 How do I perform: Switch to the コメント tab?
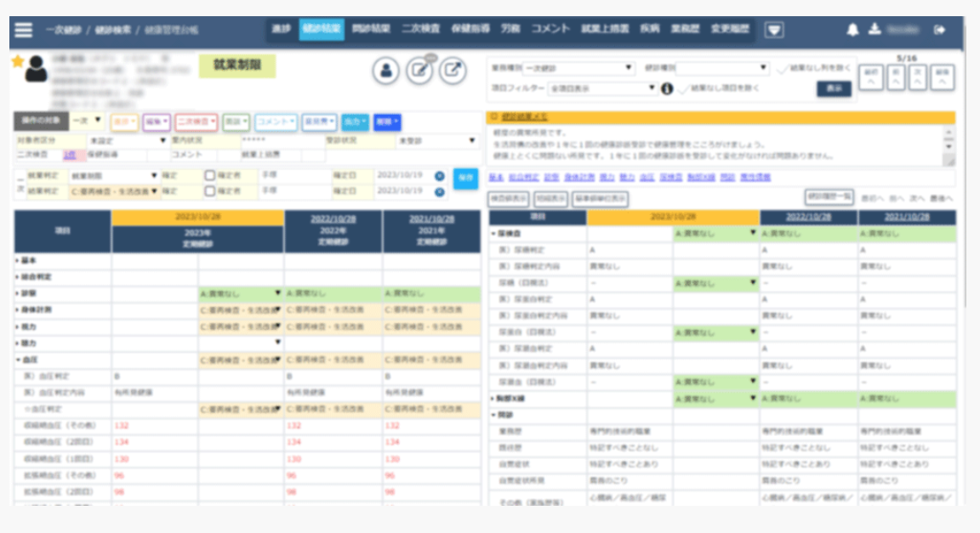550,29
